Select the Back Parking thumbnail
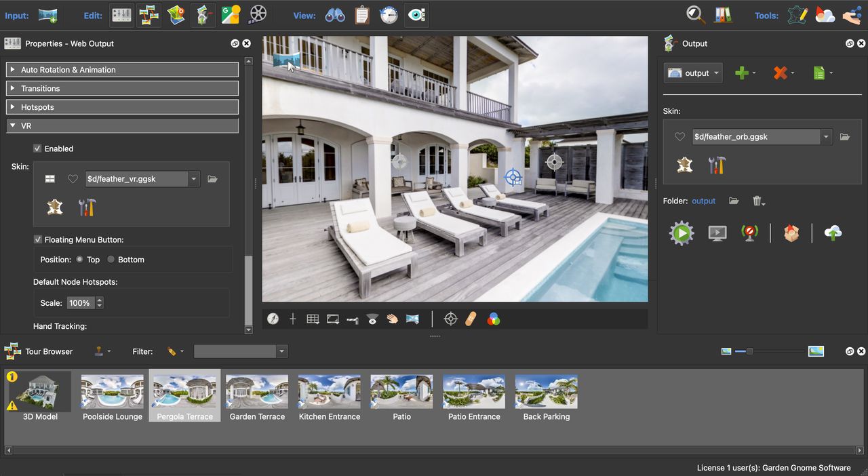The height and width of the screenshot is (476, 868). coord(547,397)
